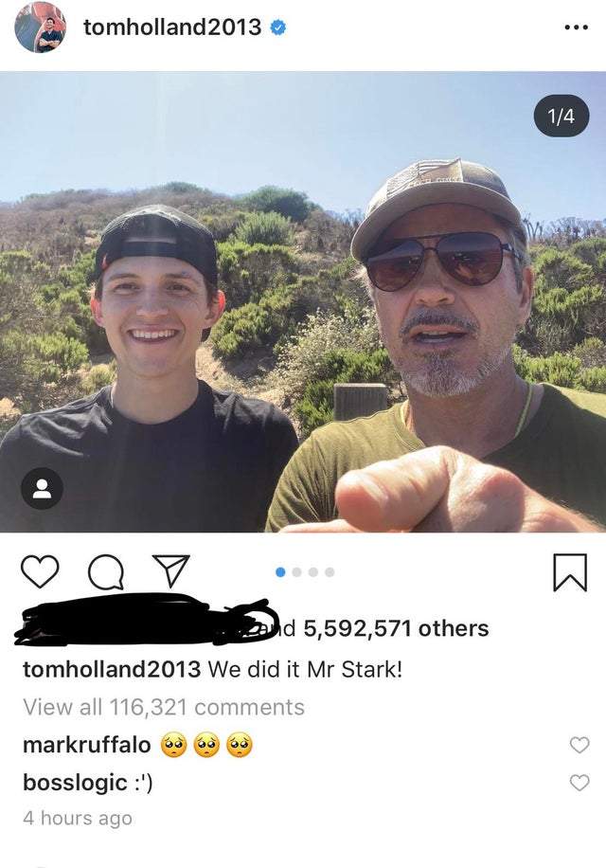The height and width of the screenshot is (868, 606).
Task: Jump to the second carousel dot
Action: coord(296,572)
